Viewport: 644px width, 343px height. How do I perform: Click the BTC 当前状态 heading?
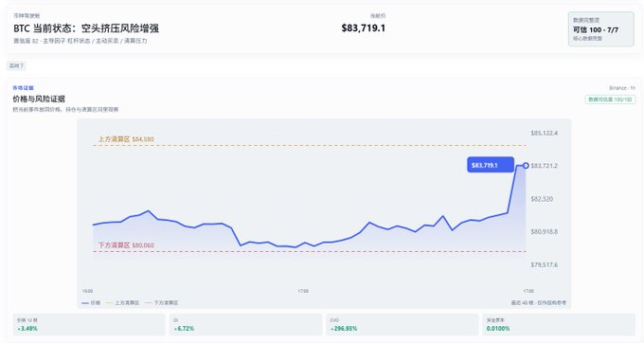click(86, 28)
